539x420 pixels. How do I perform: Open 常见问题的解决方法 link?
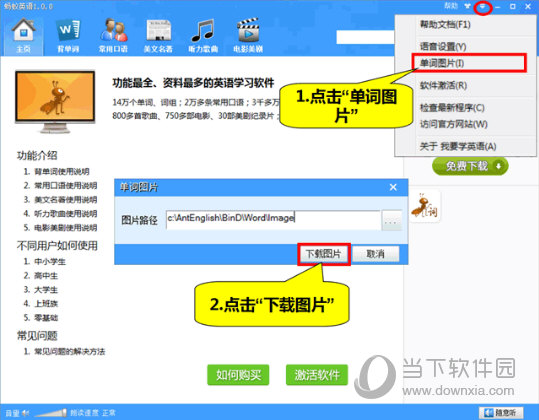[70, 351]
